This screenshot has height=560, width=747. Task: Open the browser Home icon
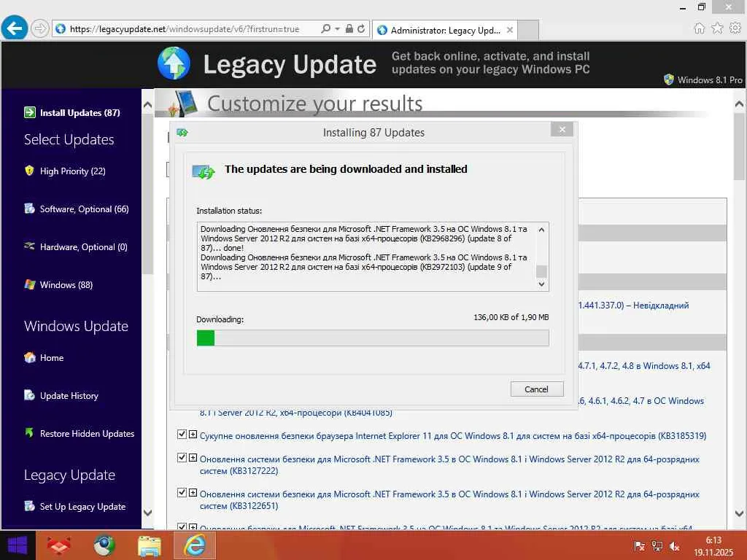(699, 28)
